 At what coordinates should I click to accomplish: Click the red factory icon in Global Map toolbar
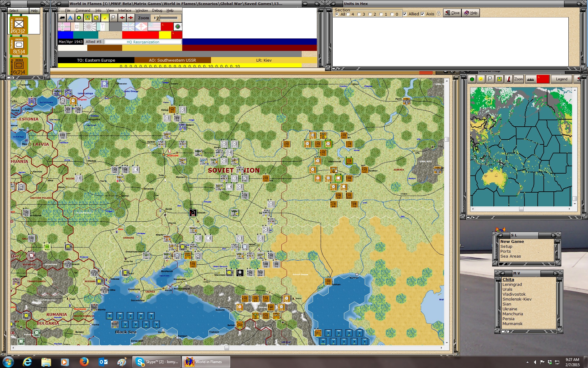(x=509, y=79)
